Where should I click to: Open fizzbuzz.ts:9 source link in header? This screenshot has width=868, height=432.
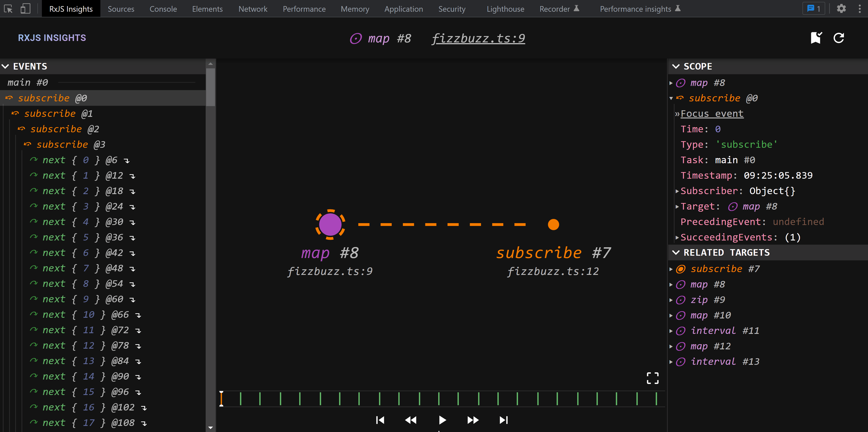click(478, 38)
